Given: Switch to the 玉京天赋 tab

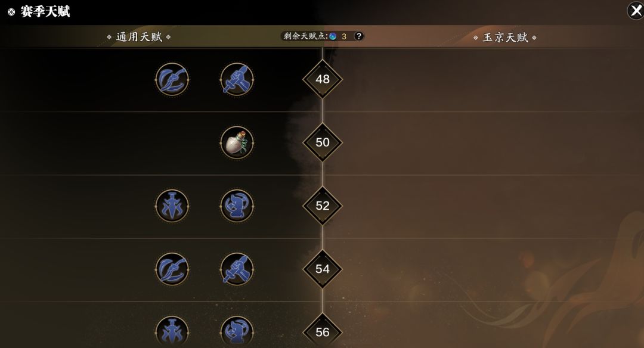Looking at the screenshot, I should pos(505,38).
